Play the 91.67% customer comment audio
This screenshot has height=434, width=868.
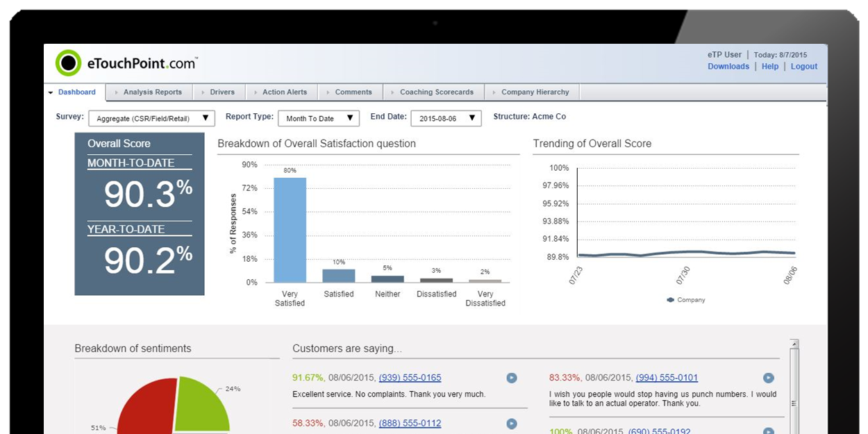[512, 378]
